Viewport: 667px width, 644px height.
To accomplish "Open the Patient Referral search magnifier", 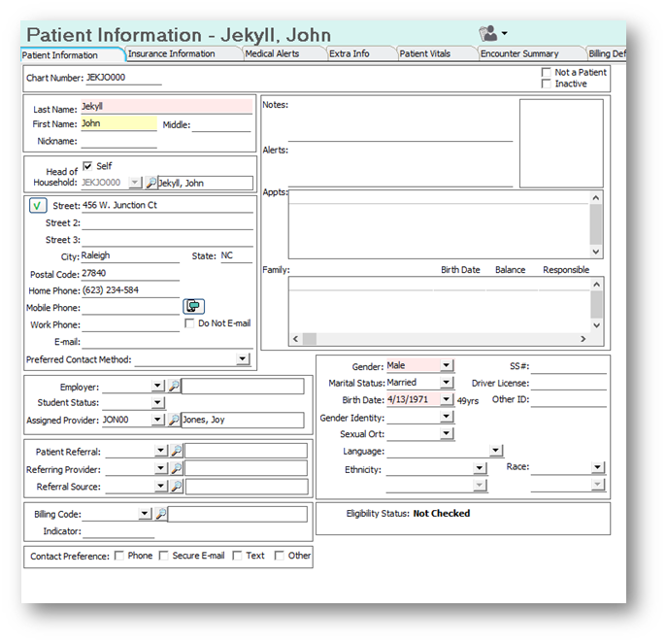I will pos(177,452).
